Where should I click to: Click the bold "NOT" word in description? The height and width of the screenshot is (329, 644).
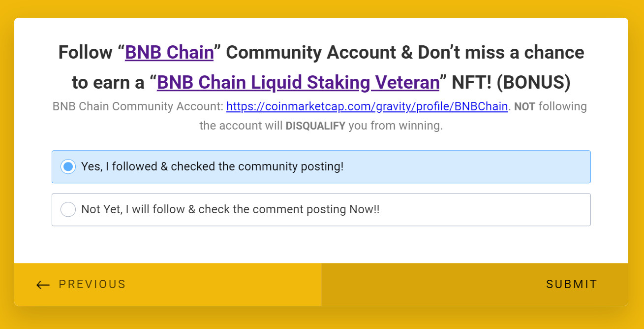coord(524,107)
